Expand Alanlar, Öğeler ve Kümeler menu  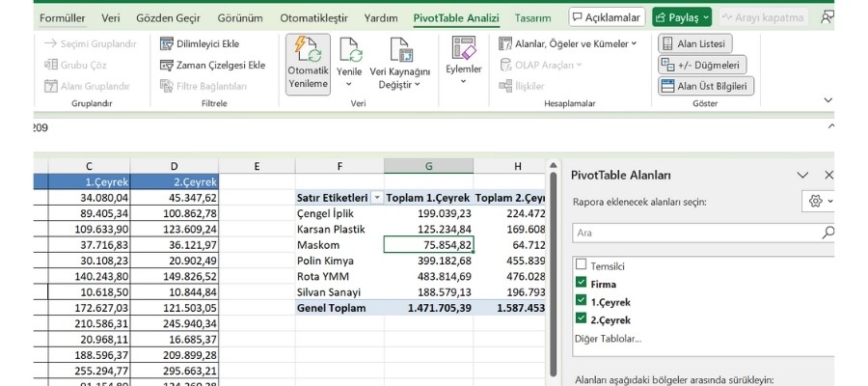pos(568,43)
